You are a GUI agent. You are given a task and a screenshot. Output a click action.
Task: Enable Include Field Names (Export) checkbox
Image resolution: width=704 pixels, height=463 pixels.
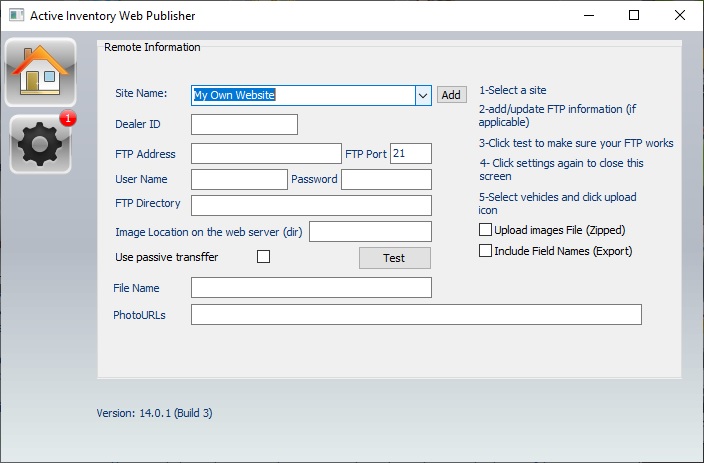click(485, 251)
